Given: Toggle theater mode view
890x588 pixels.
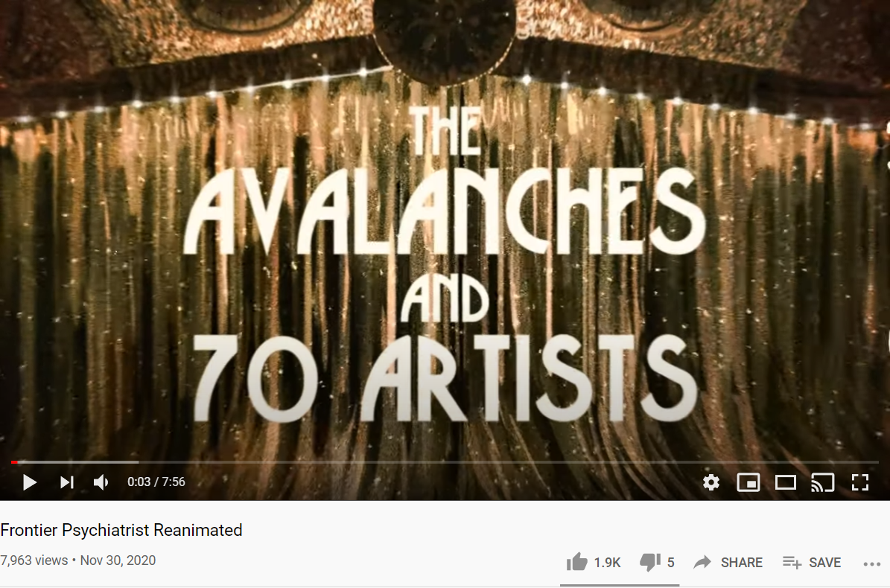Looking at the screenshot, I should (x=786, y=482).
